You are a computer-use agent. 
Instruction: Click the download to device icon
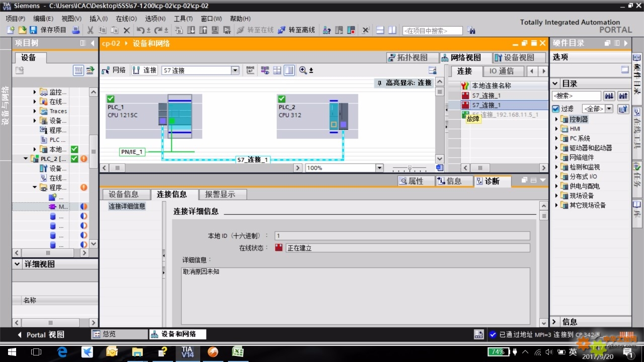click(x=191, y=30)
